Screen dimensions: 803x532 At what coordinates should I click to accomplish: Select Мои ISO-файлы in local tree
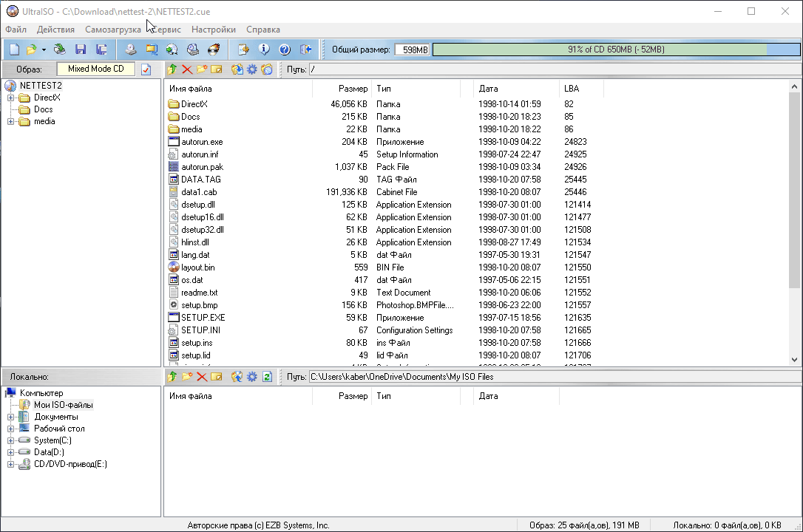click(x=64, y=405)
